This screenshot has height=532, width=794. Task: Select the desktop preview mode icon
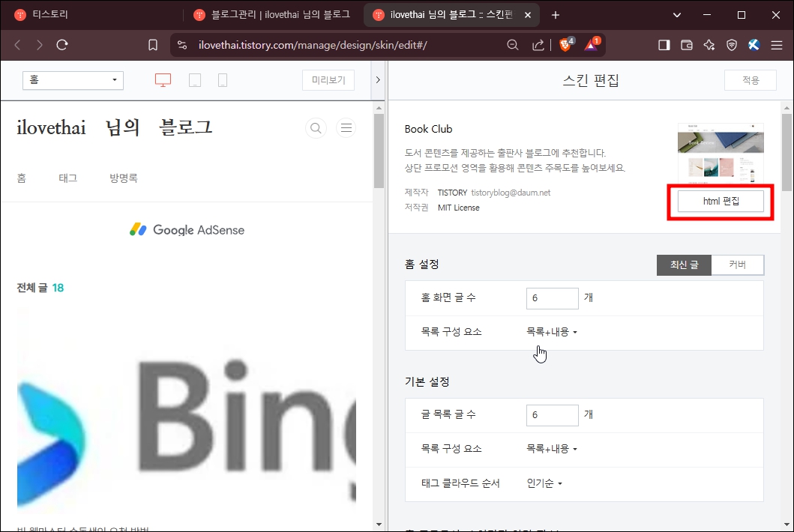coord(162,79)
